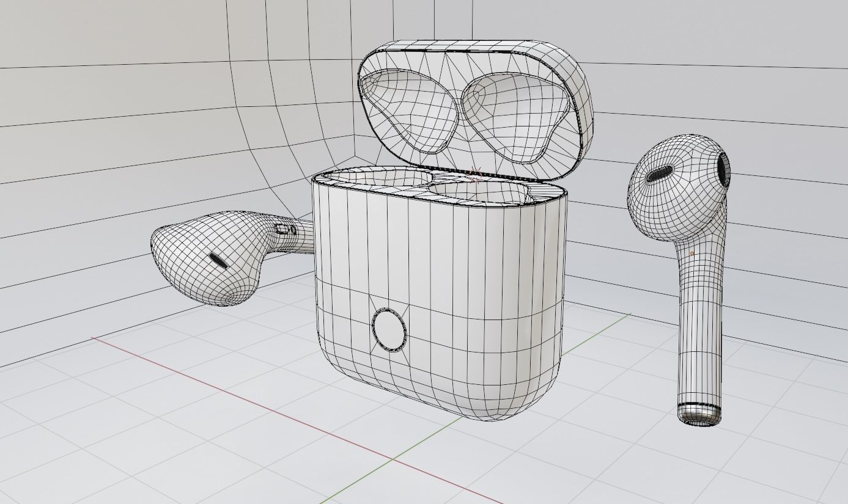
Task: Click the dark oval speaker slot on upright earbud
Action: pos(659,173)
